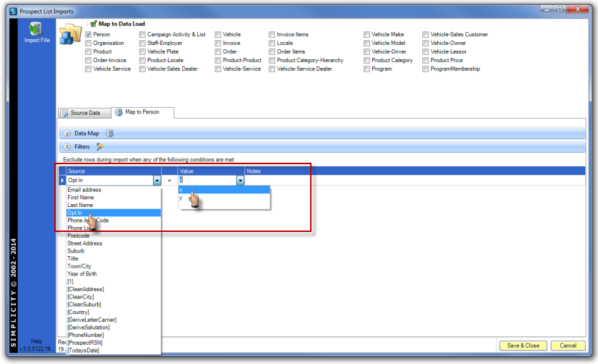
Task: Switch to the Source Data tab
Action: click(x=84, y=113)
